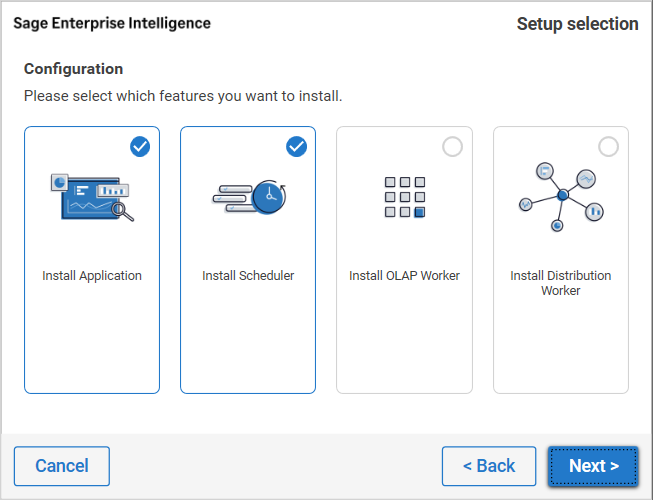Screen dimensions: 653x500
Task: Click the "Install OLAP Worker" label text
Action: (404, 276)
